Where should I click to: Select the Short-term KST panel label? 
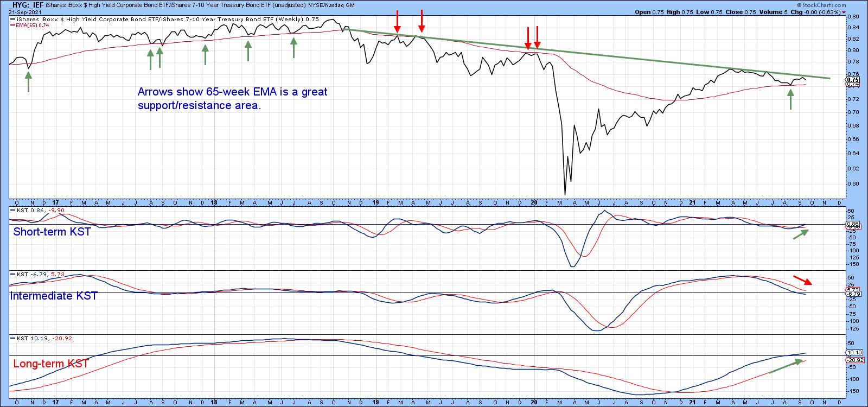(52, 232)
